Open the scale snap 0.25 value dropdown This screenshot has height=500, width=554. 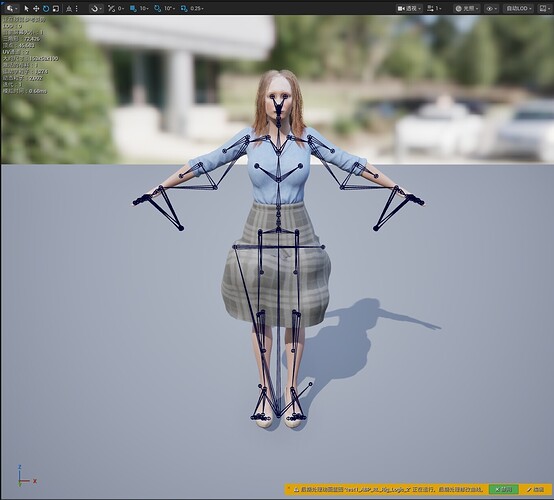point(197,8)
